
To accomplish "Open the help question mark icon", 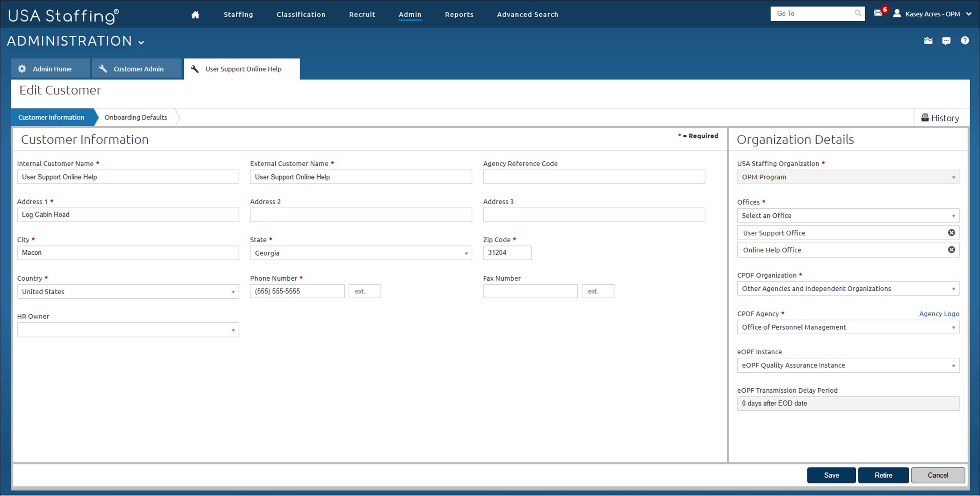I will point(965,40).
